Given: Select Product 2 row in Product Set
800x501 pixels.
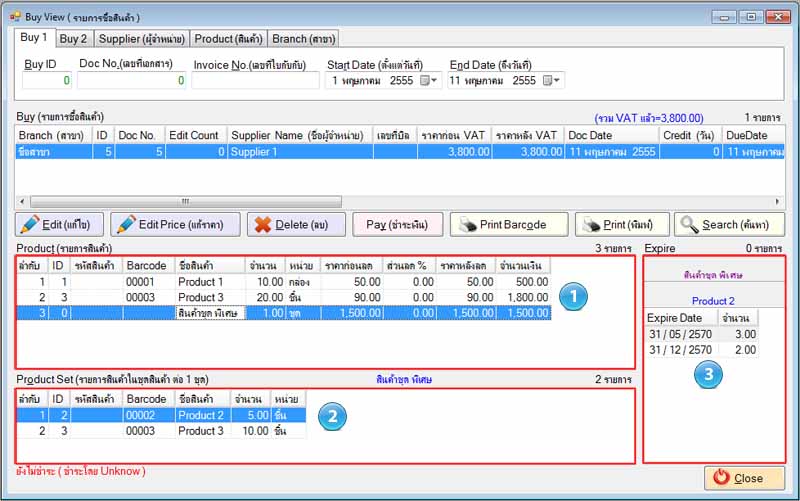Looking at the screenshot, I should click(x=161, y=415).
